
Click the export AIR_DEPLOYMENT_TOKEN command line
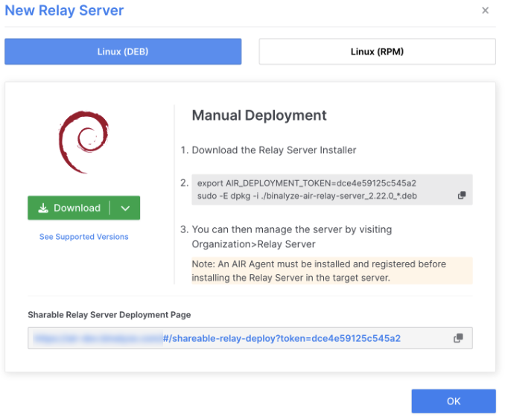(306, 182)
